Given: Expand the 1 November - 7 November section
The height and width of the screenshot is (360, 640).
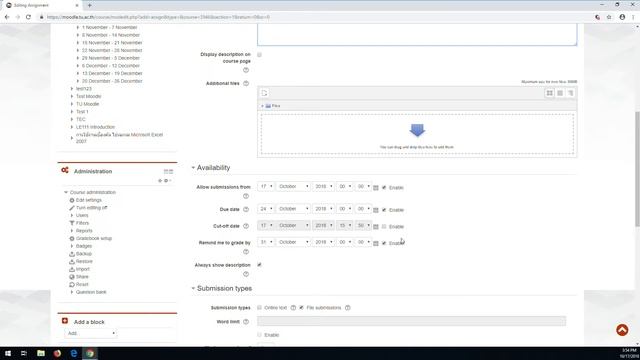Looking at the screenshot, I should [x=78, y=27].
